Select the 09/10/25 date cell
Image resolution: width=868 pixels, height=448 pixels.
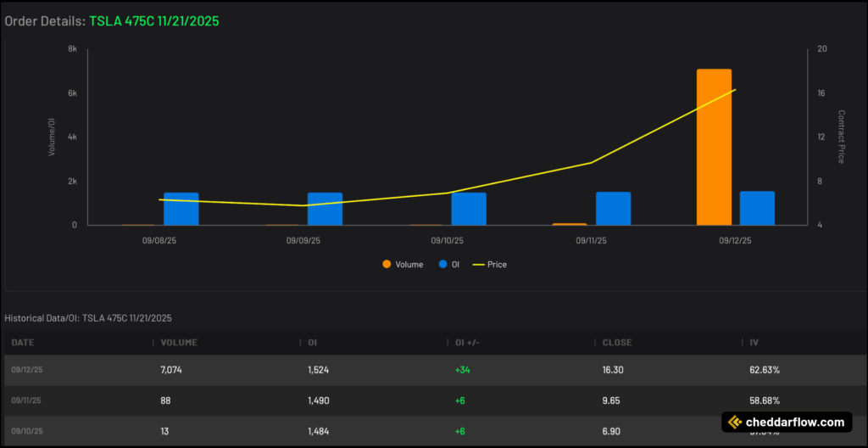(x=26, y=431)
